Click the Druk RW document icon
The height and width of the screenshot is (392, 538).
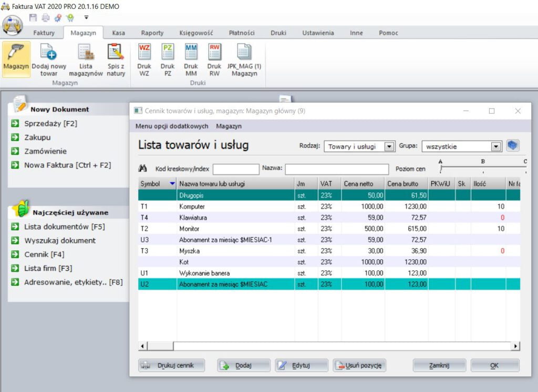[214, 52]
